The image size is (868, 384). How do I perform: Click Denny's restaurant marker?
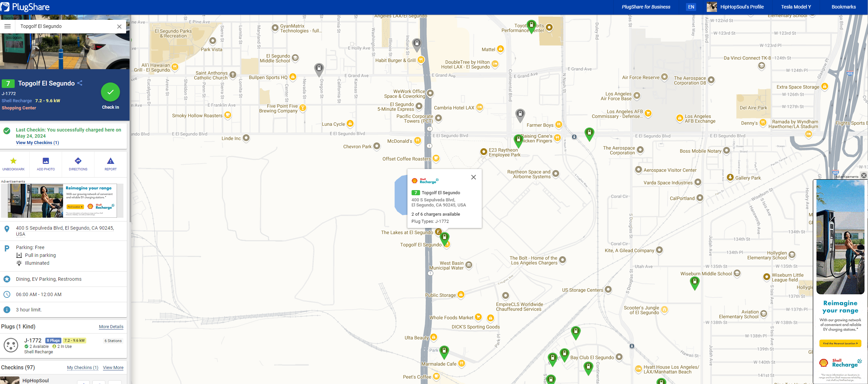pyautogui.click(x=763, y=123)
